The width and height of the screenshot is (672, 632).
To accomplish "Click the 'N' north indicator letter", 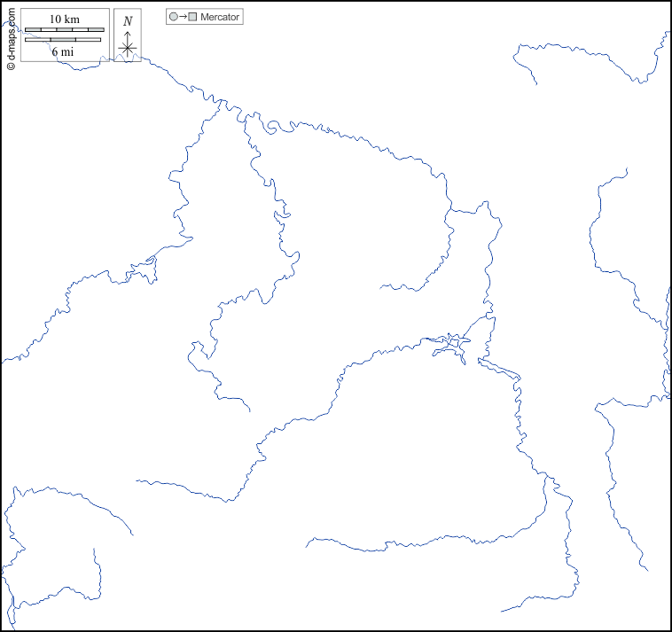I will coord(128,21).
